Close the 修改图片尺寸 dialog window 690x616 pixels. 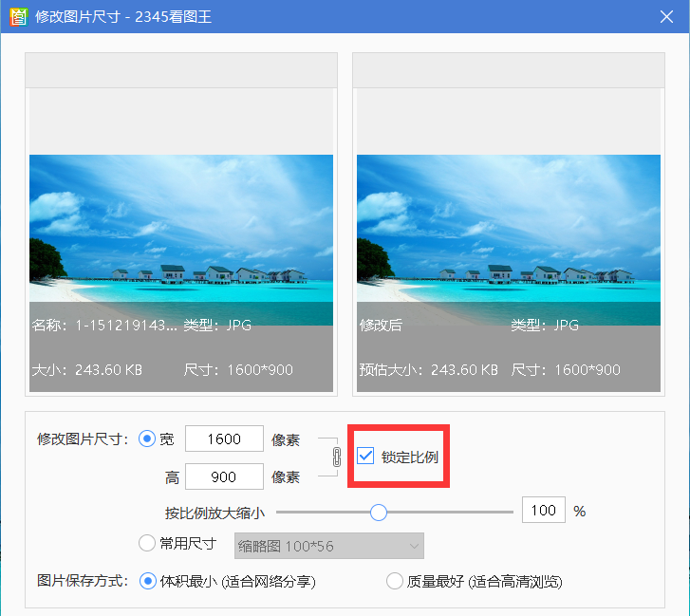pos(667,16)
